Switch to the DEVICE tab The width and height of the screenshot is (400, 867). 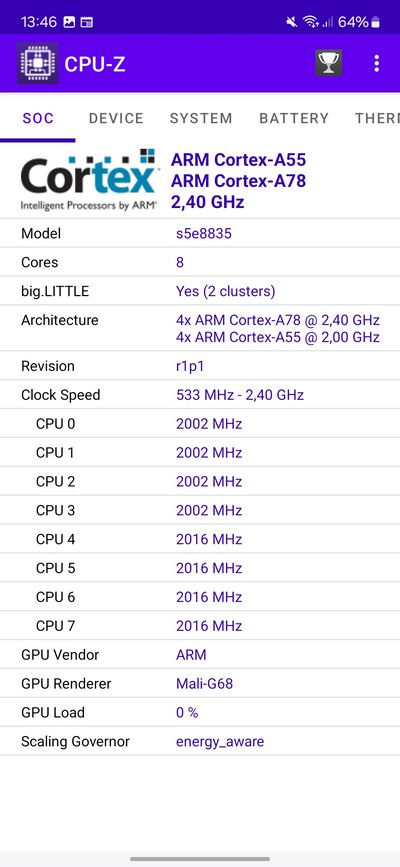pos(116,118)
